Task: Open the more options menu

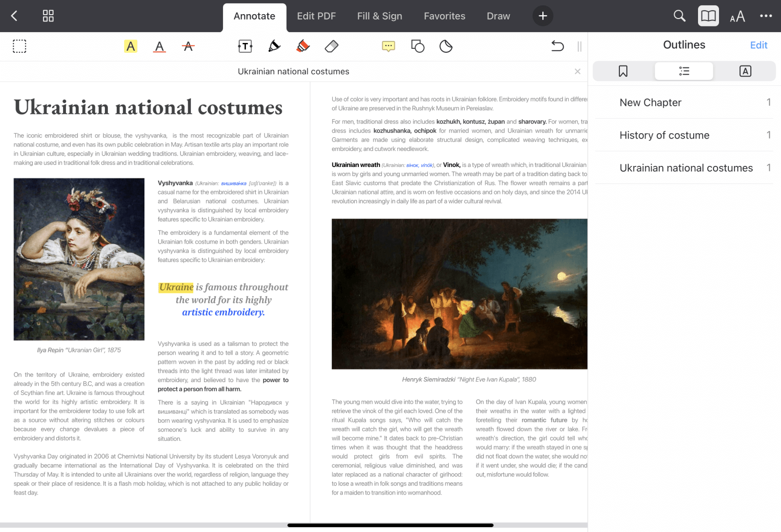Action: (766, 16)
